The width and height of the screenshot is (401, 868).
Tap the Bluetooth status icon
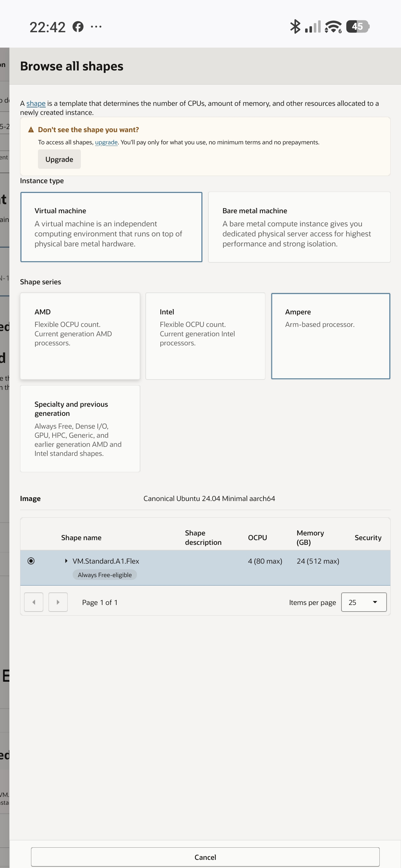(295, 26)
